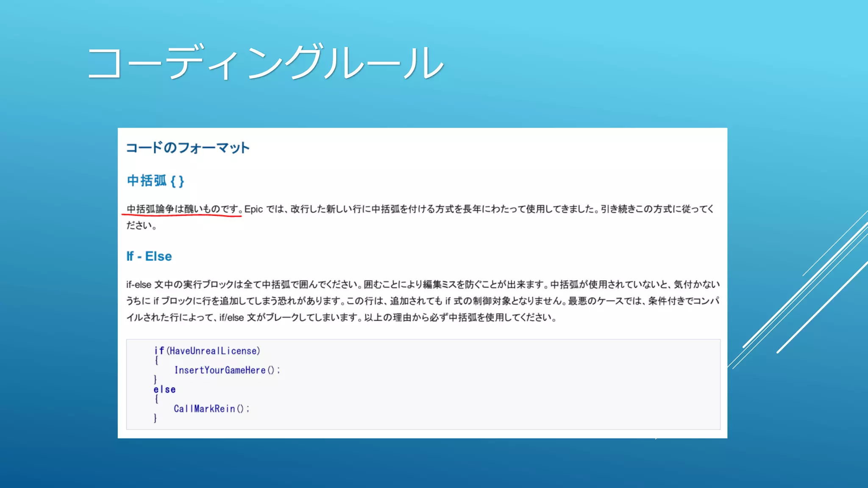The image size is (868, 488).
Task: Click the first line of the if-else paragraph
Action: tap(423, 284)
